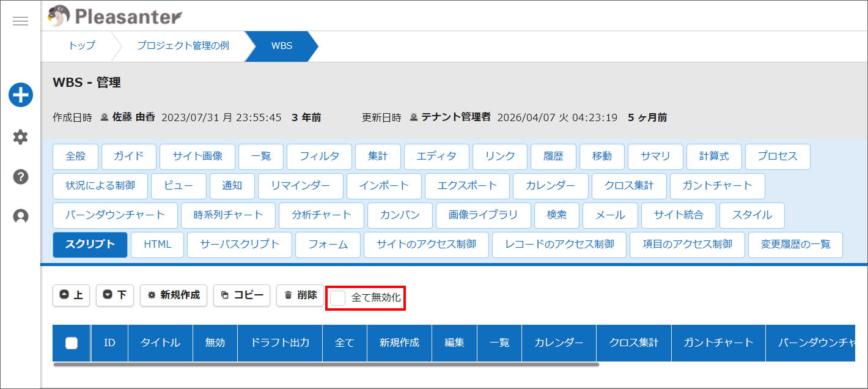Go to トップ breadcrumb
This screenshot has width=868, height=389.
[82, 46]
